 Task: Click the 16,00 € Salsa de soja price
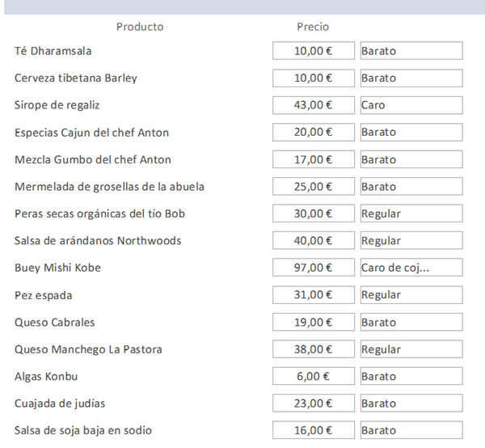click(314, 430)
